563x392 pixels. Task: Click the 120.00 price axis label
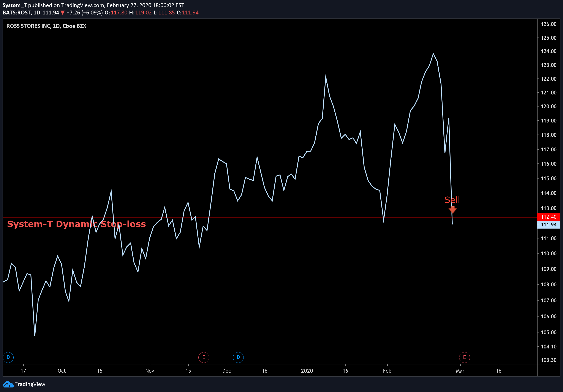tap(549, 106)
